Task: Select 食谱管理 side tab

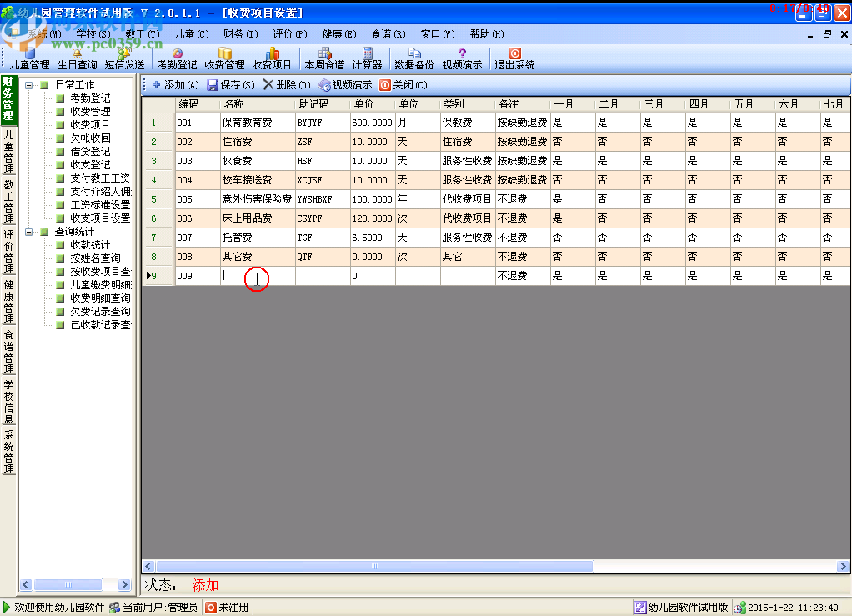Action: pos(8,352)
